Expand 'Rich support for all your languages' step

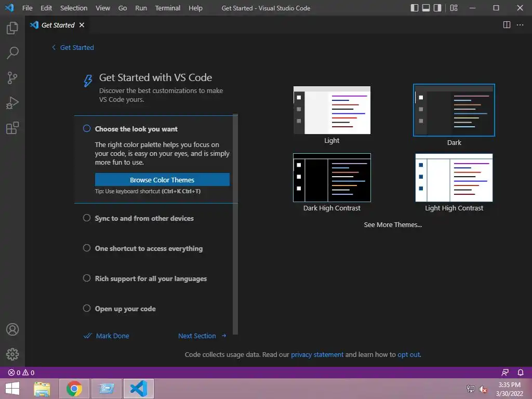click(151, 279)
